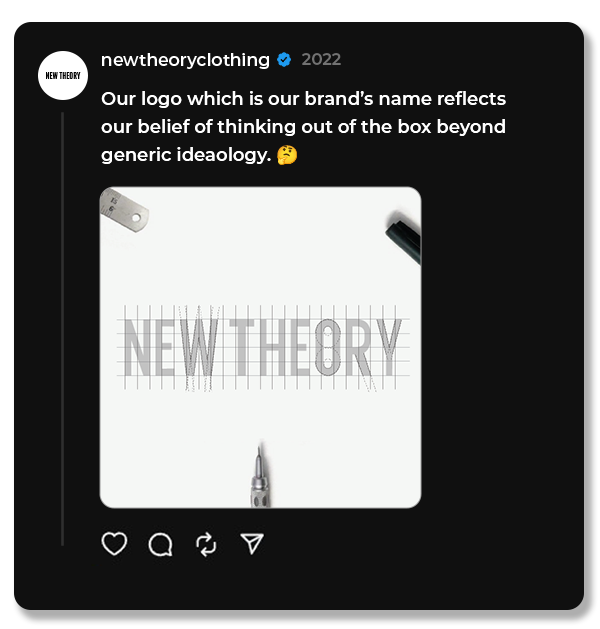This screenshot has height=629, width=600.
Task: Click the thinking face emoji
Action: (287, 155)
